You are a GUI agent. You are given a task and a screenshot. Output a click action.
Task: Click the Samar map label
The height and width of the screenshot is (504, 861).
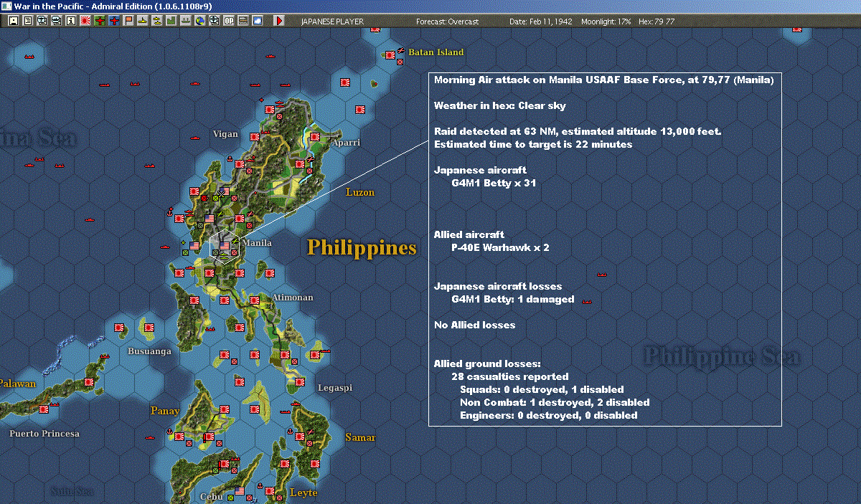click(360, 437)
